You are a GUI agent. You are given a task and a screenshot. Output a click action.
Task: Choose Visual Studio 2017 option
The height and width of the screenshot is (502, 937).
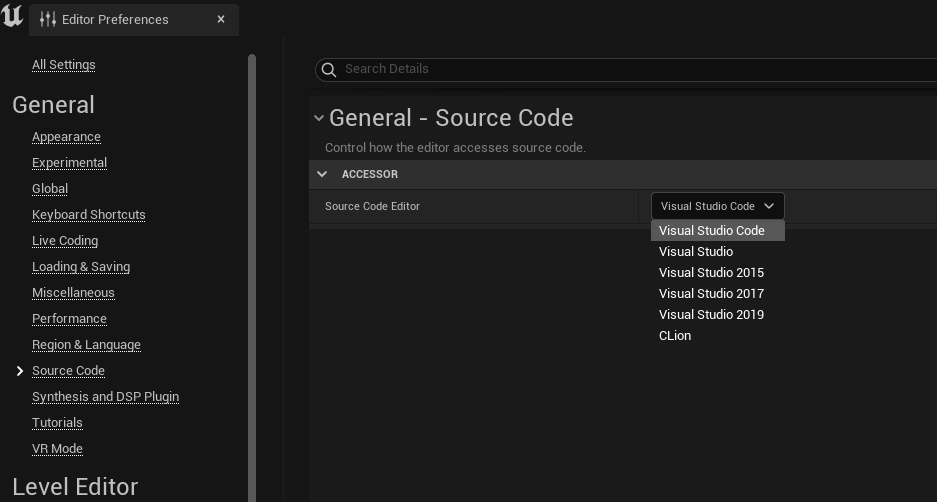(718, 293)
